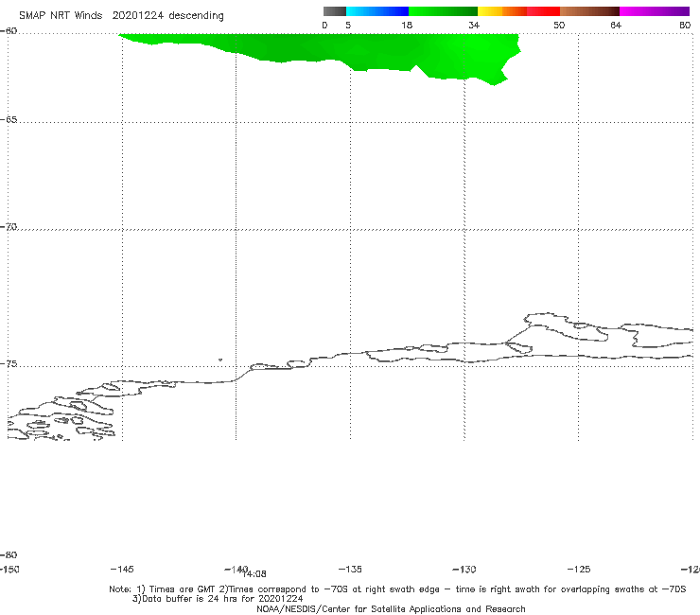Click latitude label -65
Viewport: 700px width, 615px height.
pos(9,120)
